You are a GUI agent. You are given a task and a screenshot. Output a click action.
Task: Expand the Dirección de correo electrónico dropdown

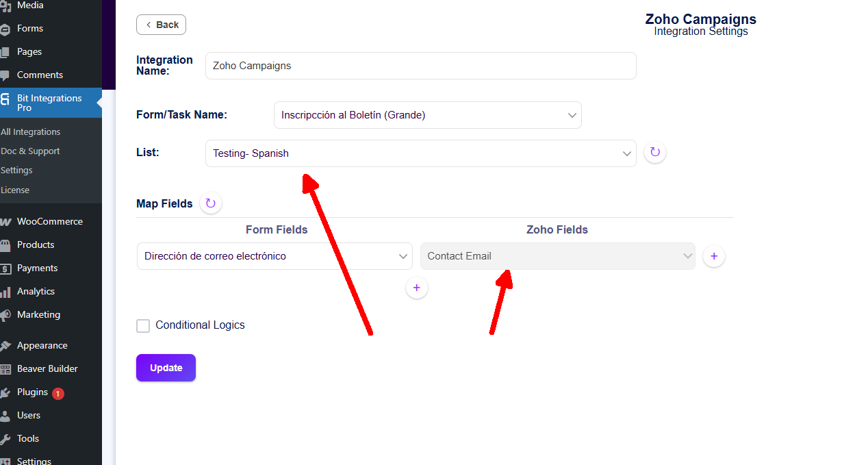[x=275, y=256]
